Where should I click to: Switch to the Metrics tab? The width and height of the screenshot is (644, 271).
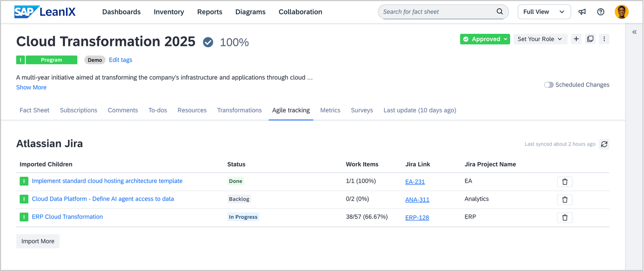point(330,110)
